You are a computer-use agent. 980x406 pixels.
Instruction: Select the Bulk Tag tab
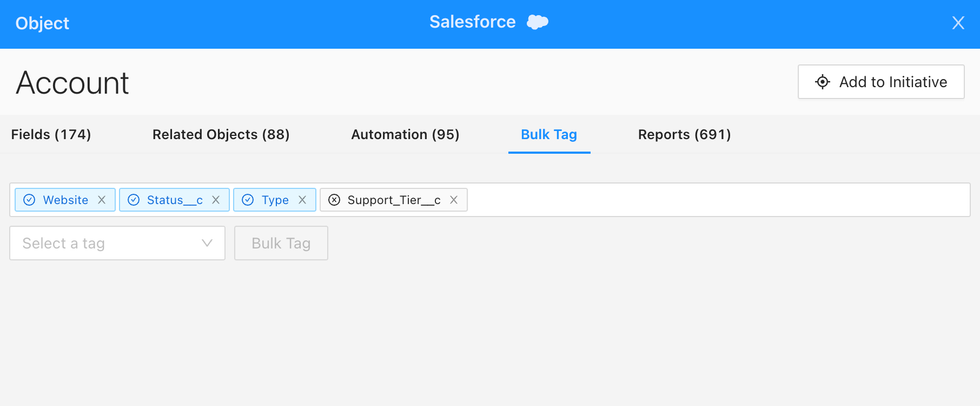tap(549, 134)
